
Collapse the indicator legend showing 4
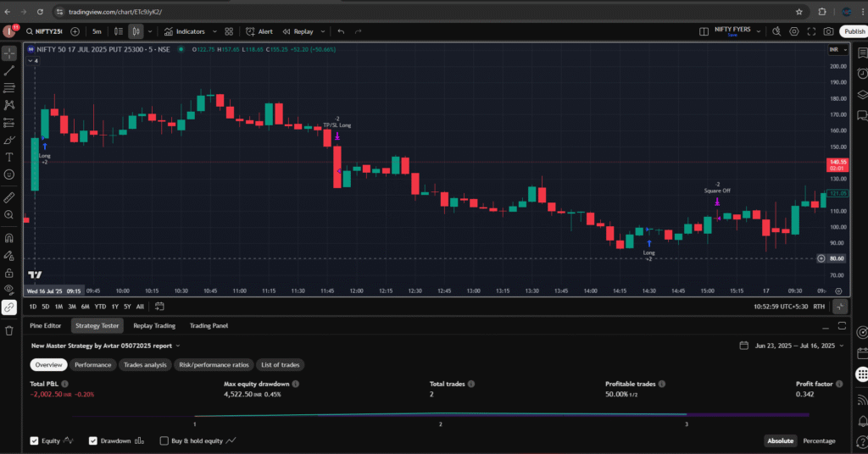pyautogui.click(x=33, y=61)
